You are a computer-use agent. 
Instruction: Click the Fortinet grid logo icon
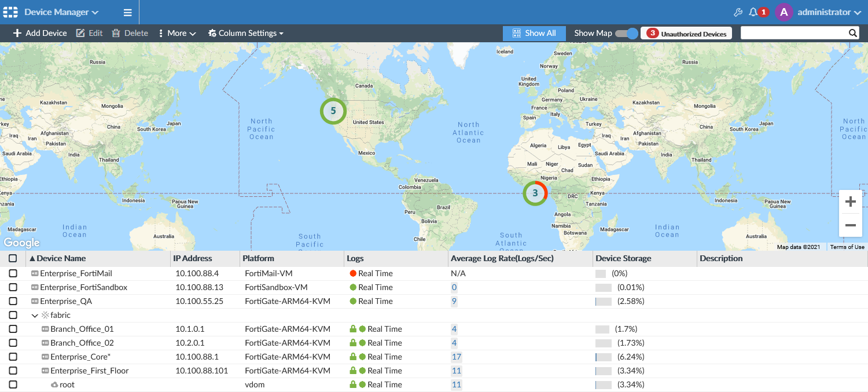[10, 12]
